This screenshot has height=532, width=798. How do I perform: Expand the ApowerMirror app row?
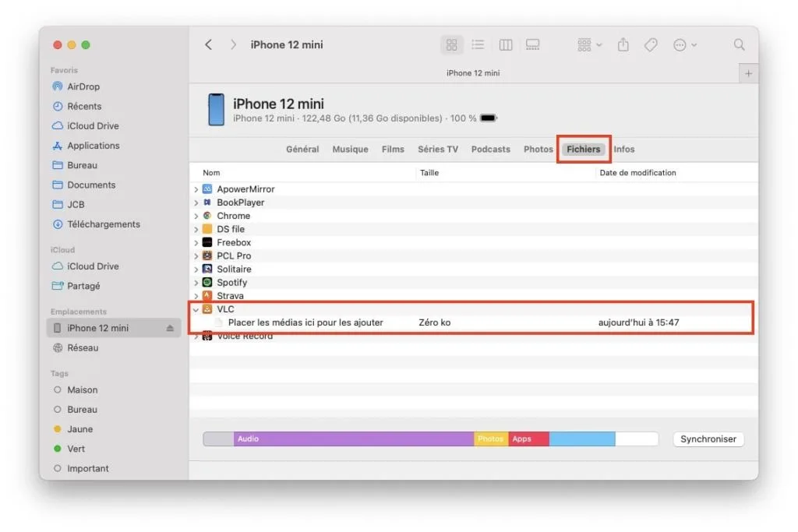click(x=196, y=189)
